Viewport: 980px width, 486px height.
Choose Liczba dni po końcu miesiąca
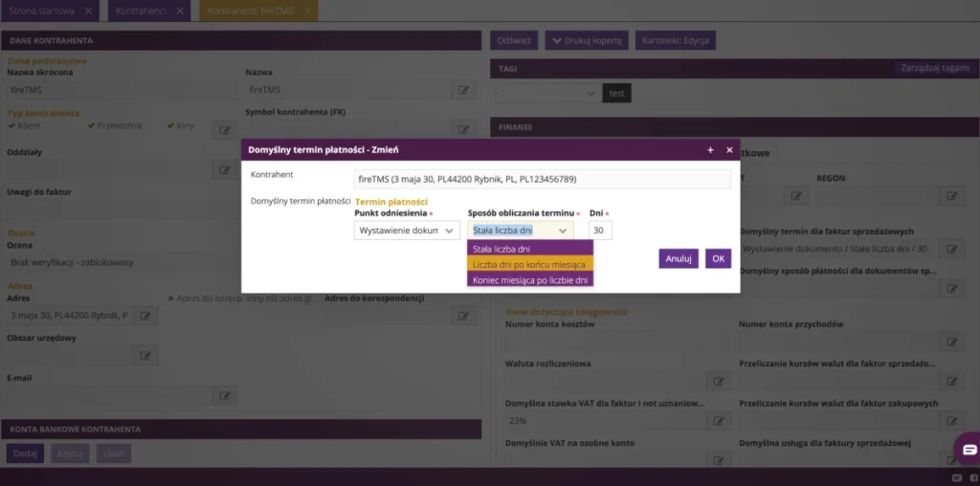[530, 264]
